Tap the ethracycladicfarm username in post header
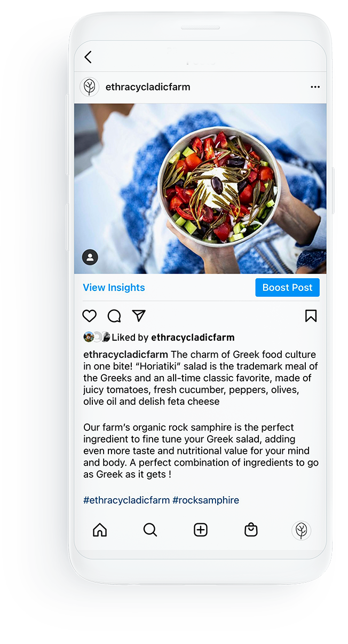 click(148, 87)
